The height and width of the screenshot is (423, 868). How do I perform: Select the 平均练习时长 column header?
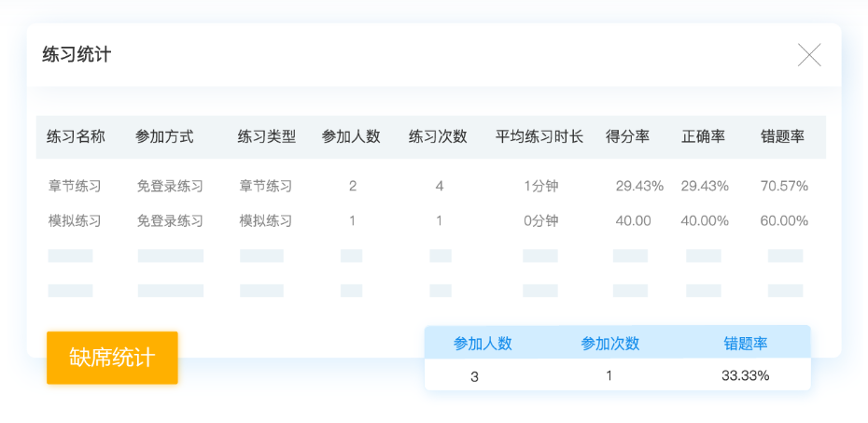pyautogui.click(x=539, y=136)
